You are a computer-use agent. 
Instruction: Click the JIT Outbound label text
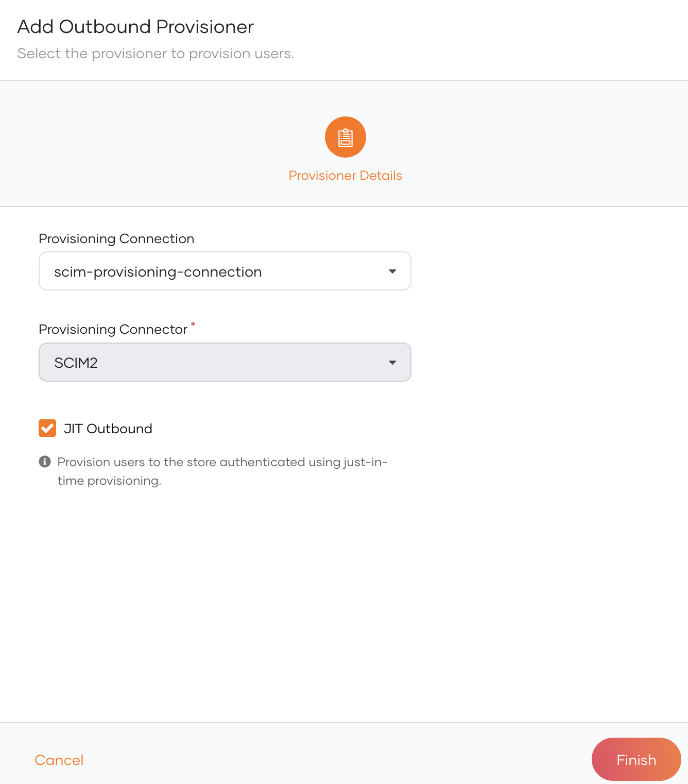[x=108, y=429]
